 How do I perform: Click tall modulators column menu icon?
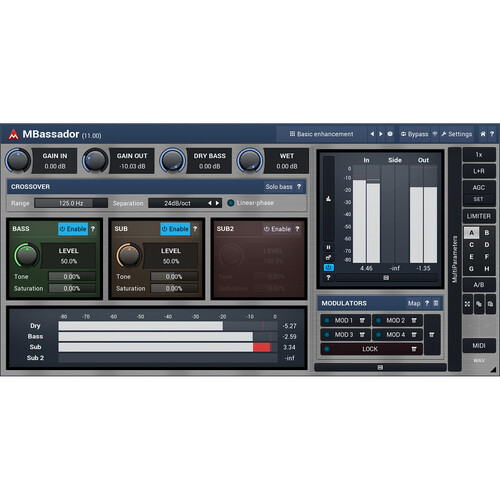(x=432, y=334)
